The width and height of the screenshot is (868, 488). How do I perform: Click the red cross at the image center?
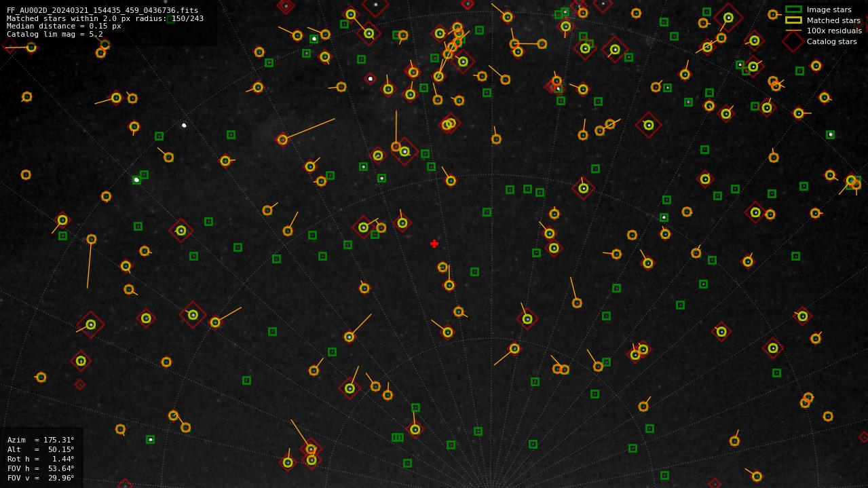434,244
